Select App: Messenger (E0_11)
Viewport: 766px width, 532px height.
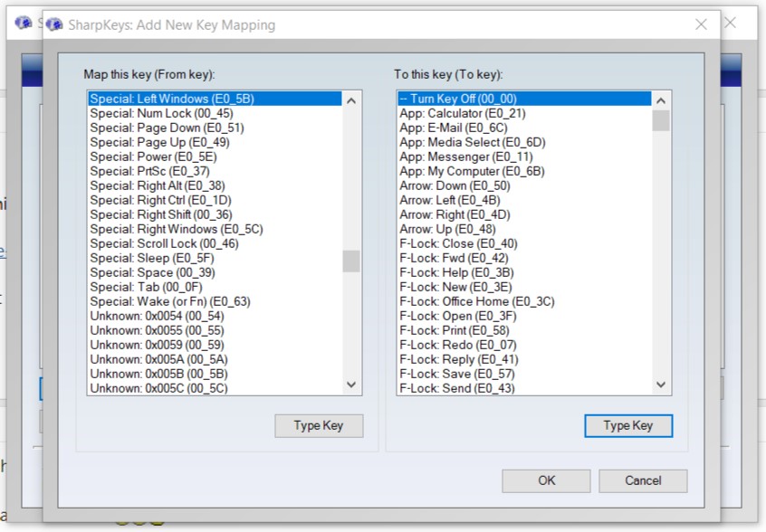[524, 157]
